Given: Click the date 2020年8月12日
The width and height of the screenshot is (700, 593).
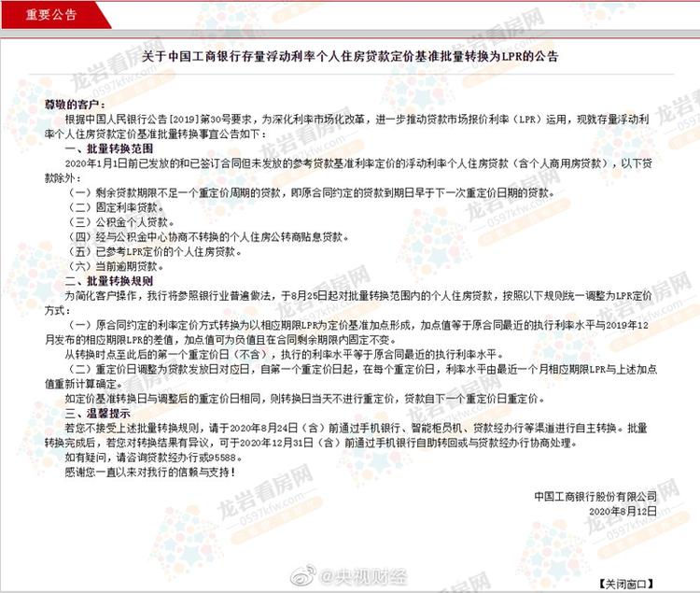Looking at the screenshot, I should (623, 511).
